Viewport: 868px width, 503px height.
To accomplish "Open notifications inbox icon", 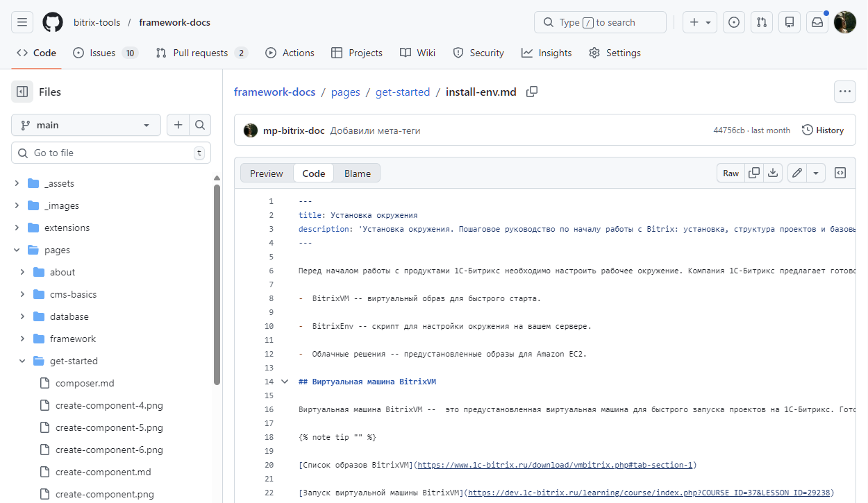I will [x=817, y=22].
